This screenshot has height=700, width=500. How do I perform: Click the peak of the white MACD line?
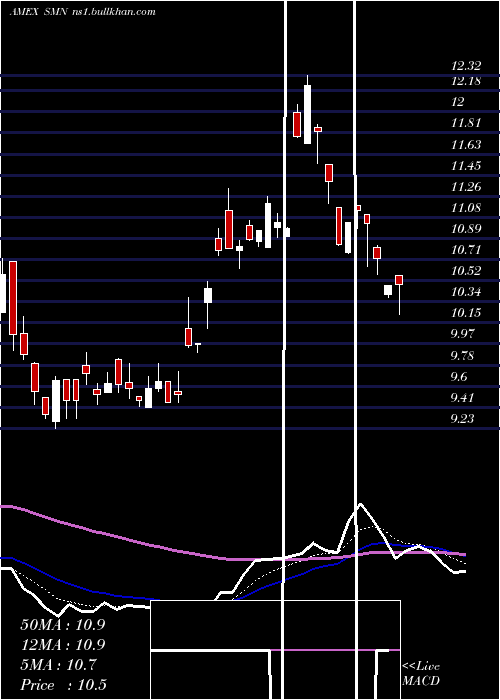360,504
